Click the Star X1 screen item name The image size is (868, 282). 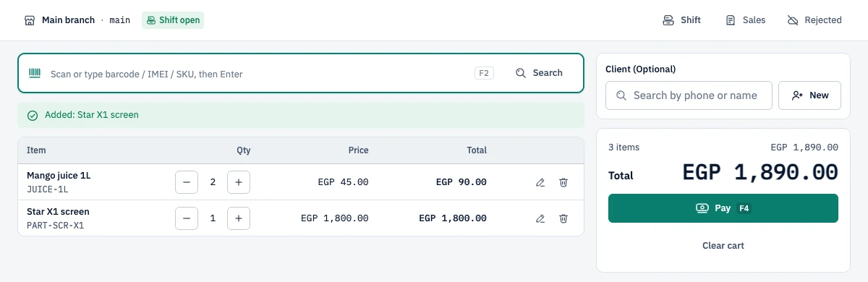click(58, 212)
